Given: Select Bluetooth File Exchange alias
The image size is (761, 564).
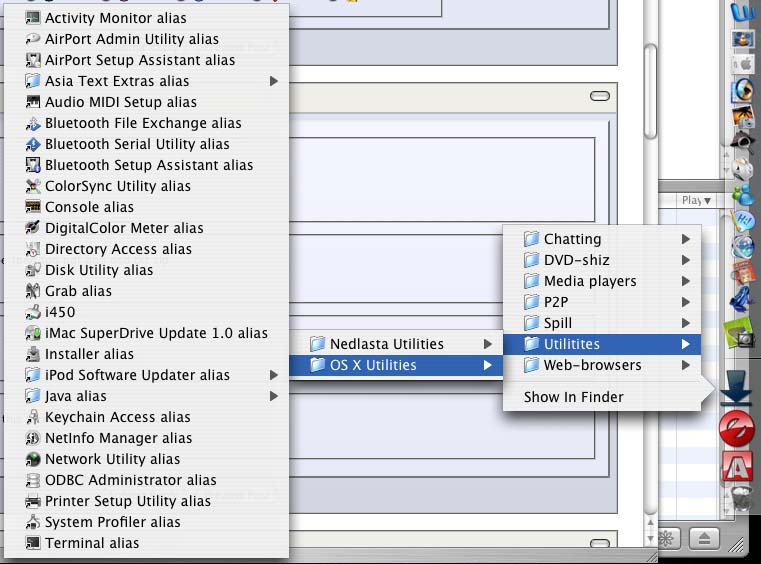Looking at the screenshot, I should point(147,123).
